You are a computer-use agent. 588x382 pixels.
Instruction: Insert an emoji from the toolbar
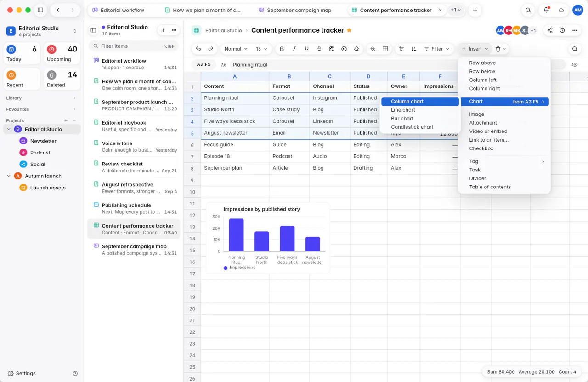344,49
